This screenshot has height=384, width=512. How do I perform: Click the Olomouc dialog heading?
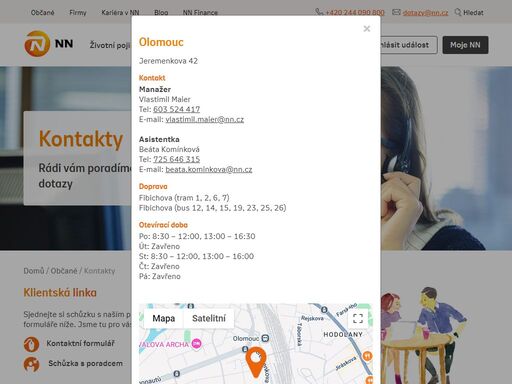click(161, 42)
